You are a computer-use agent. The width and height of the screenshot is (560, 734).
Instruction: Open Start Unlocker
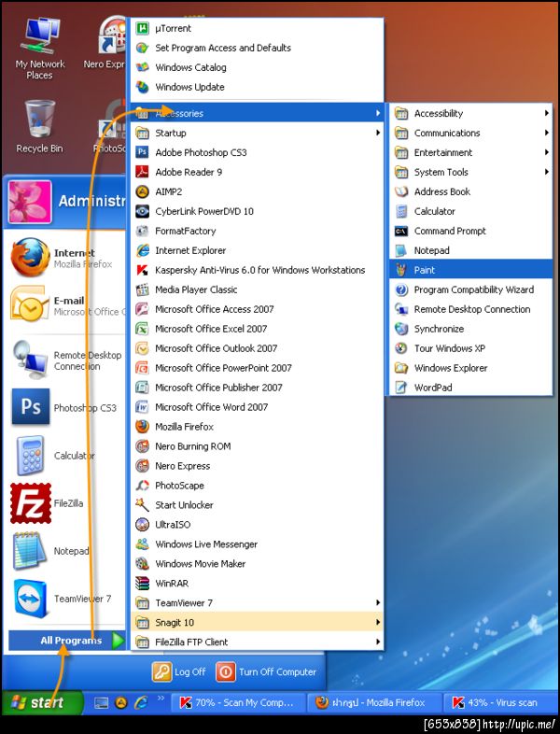click(257, 505)
